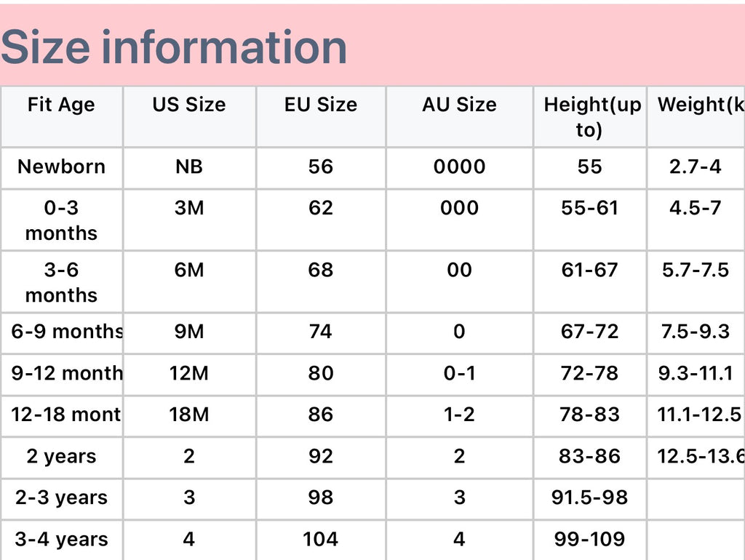Image resolution: width=745 pixels, height=560 pixels.
Task: Select the AU size 0000 cell
Action: point(460,167)
